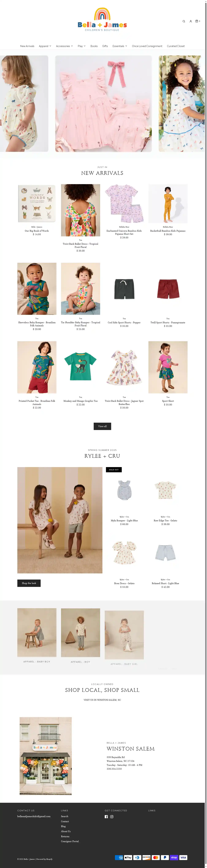Open the shopping cart icon
The width and height of the screenshot is (207, 868).
click(x=197, y=21)
